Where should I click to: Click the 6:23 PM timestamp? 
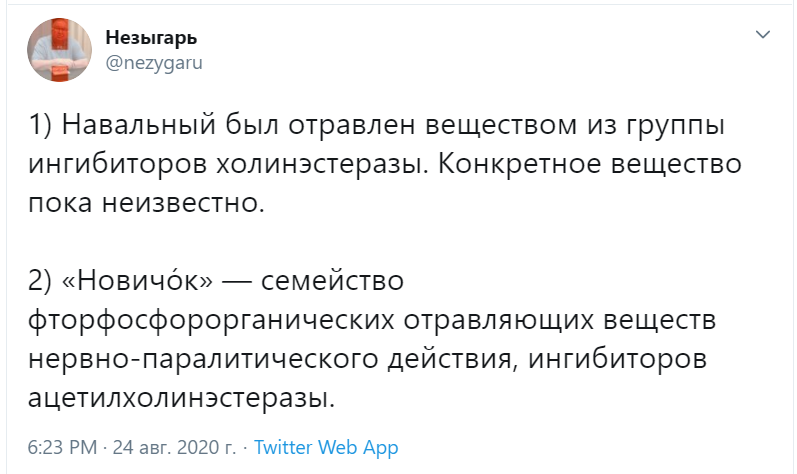click(x=62, y=448)
